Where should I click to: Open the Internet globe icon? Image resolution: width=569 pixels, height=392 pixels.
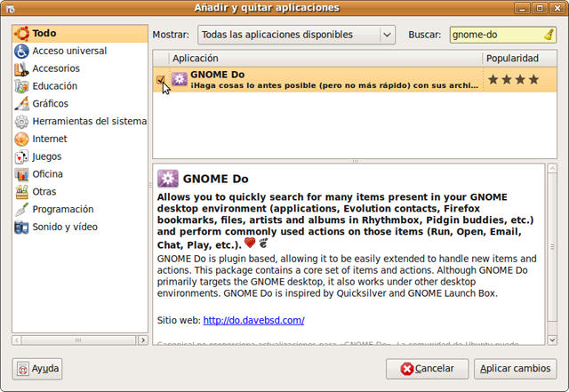click(x=22, y=140)
